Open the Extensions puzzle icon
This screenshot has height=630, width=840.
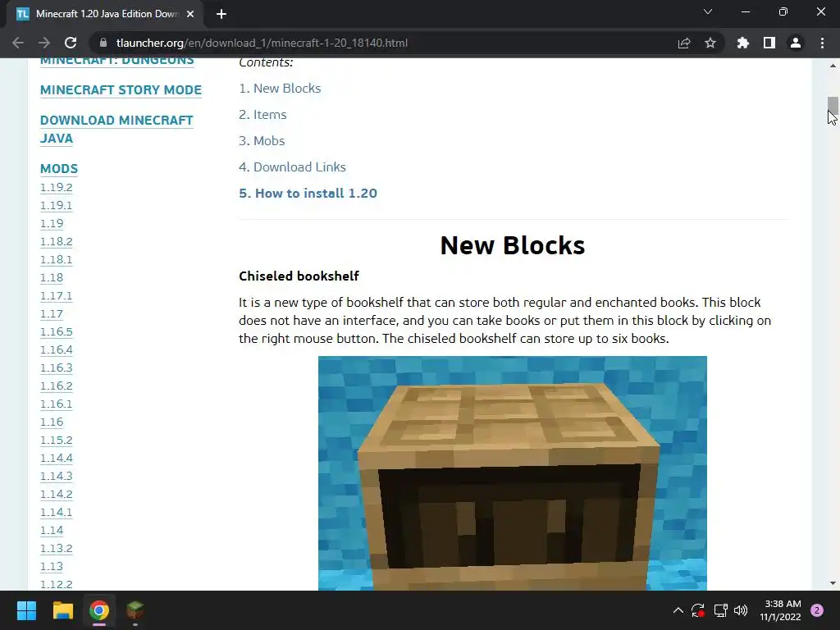tap(743, 43)
